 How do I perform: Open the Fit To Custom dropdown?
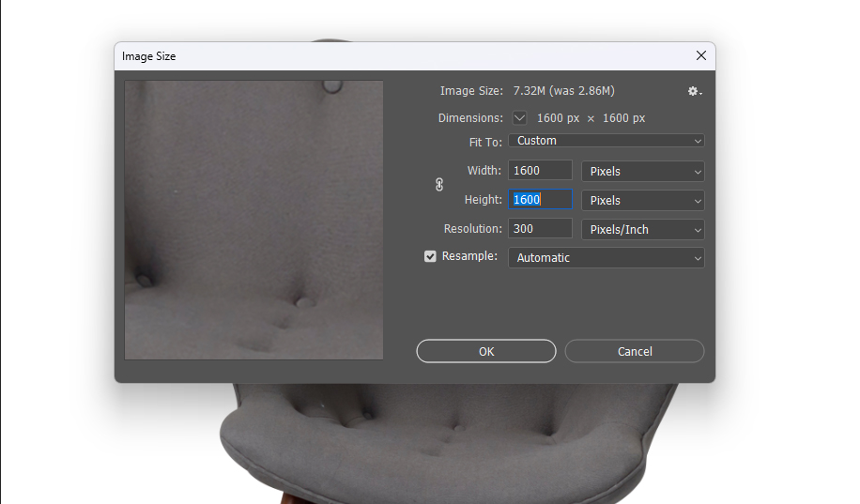606,141
